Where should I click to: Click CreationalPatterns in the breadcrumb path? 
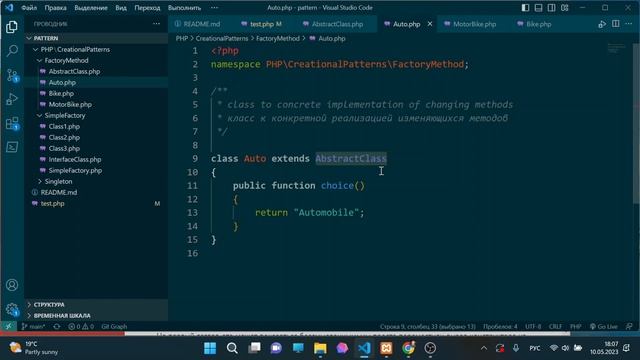222,38
